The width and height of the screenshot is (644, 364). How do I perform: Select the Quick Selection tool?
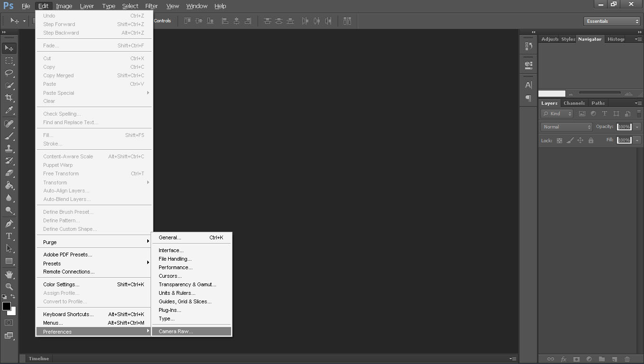pos(9,85)
